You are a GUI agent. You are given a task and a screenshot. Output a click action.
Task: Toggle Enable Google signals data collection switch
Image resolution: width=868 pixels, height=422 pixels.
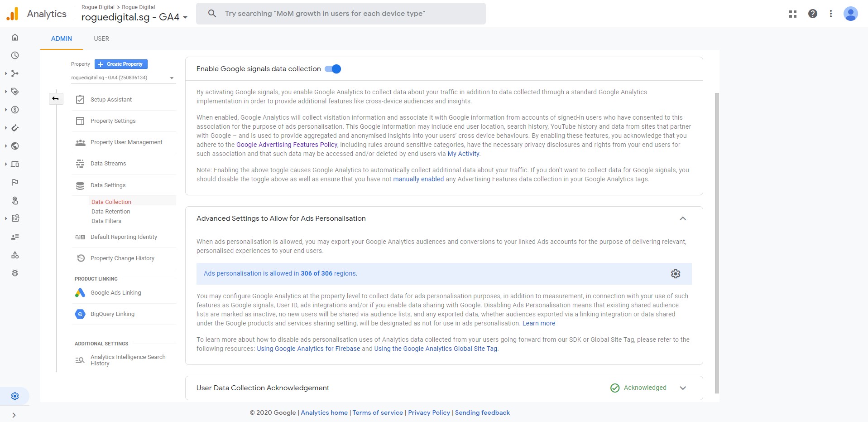333,69
